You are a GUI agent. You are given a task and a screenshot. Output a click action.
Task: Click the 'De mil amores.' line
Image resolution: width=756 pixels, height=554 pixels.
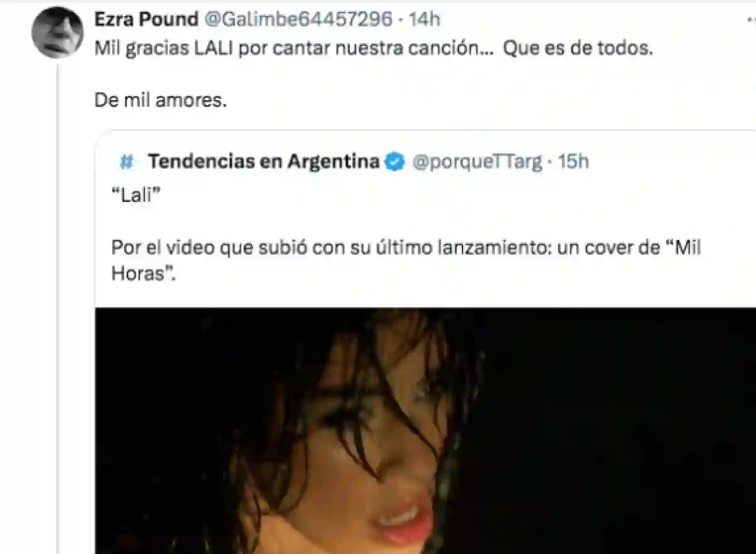click(160, 100)
